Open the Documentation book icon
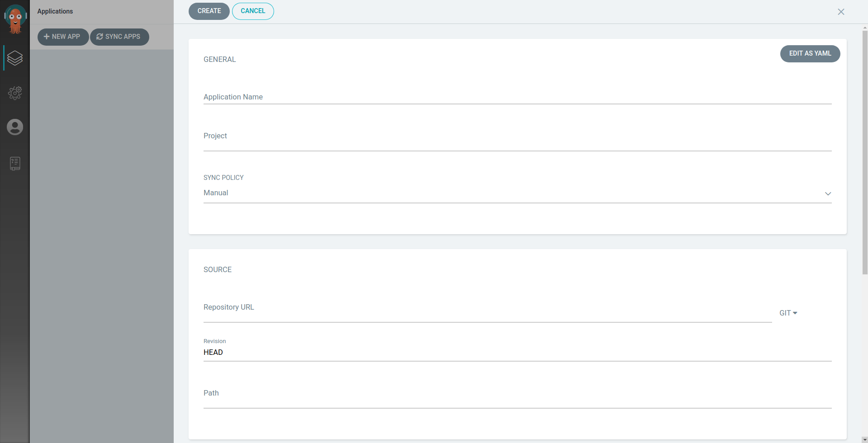 [15, 163]
